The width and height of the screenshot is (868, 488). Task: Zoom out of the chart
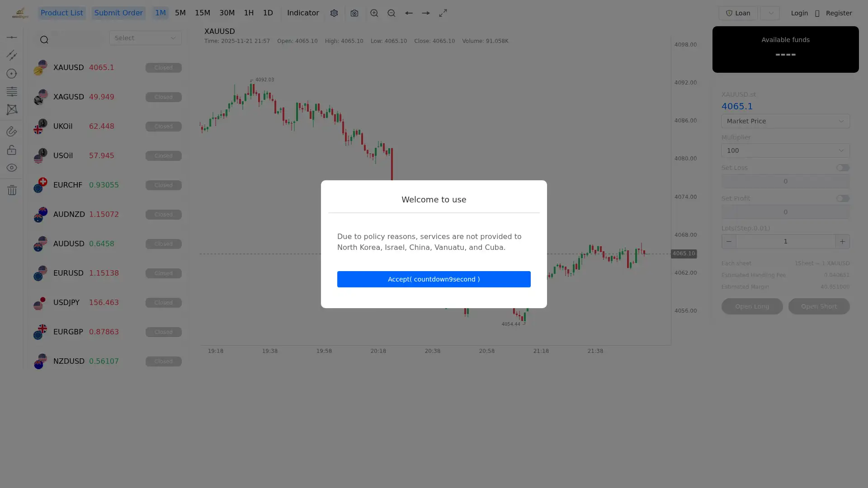[x=391, y=14]
